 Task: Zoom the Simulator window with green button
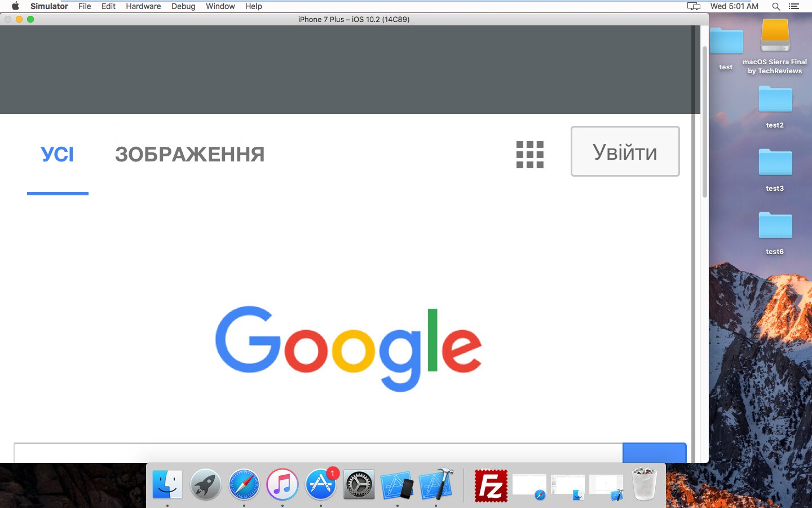(30, 19)
